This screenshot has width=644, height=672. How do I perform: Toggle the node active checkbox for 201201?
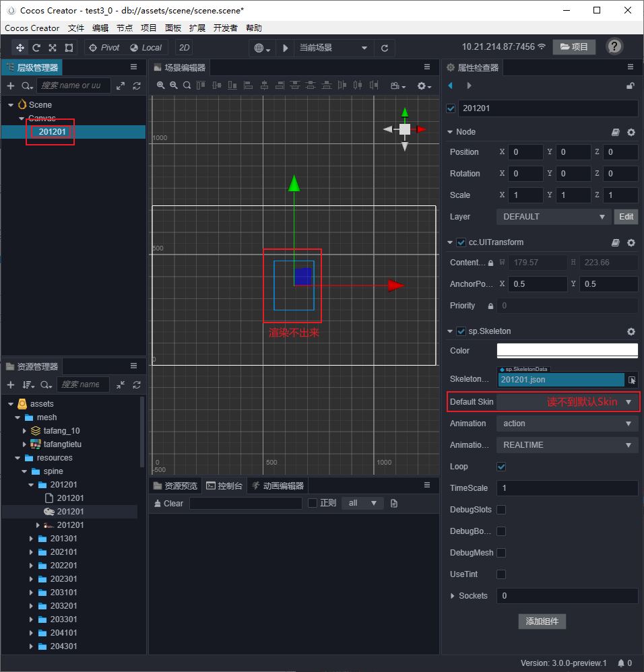click(451, 108)
